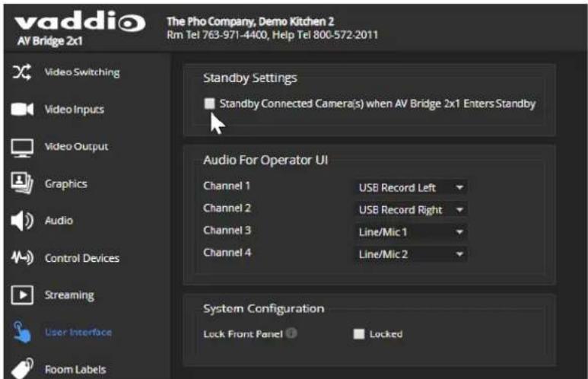Open the Streaming page
This screenshot has width=588, height=379.
69,295
